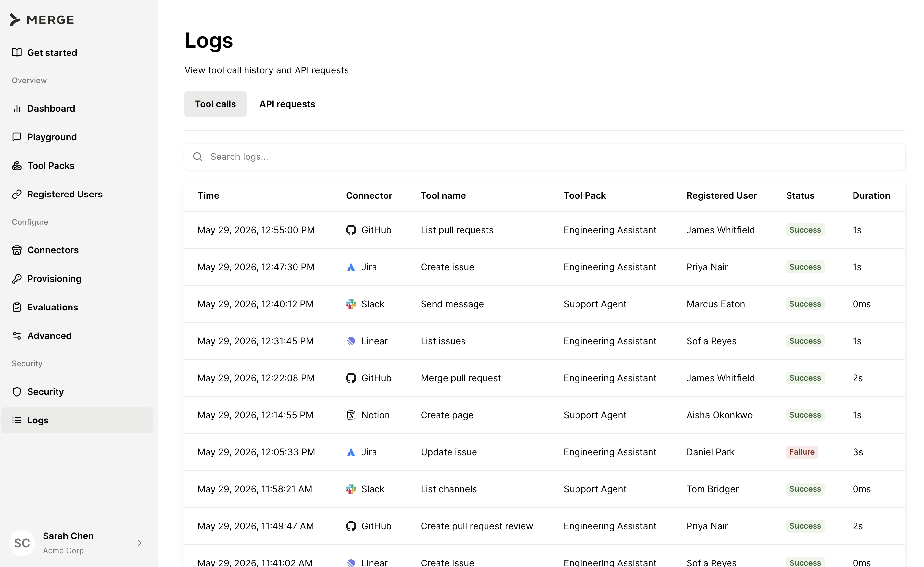Open Registered Users section
This screenshot has width=924, height=567.
(x=77, y=194)
